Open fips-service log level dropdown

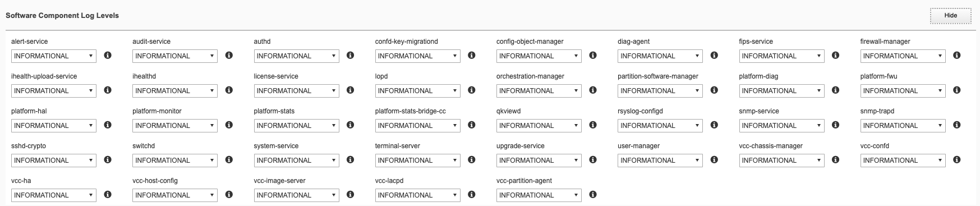[x=781, y=56]
